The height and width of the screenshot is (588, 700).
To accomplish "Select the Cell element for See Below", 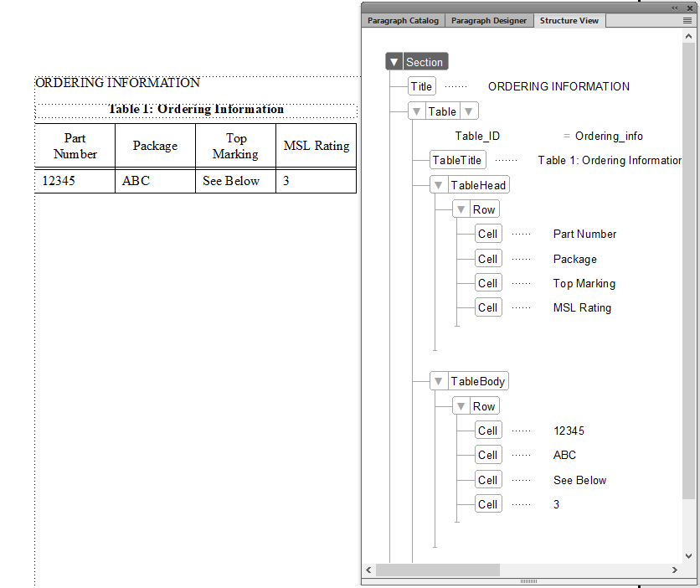I will tap(488, 480).
